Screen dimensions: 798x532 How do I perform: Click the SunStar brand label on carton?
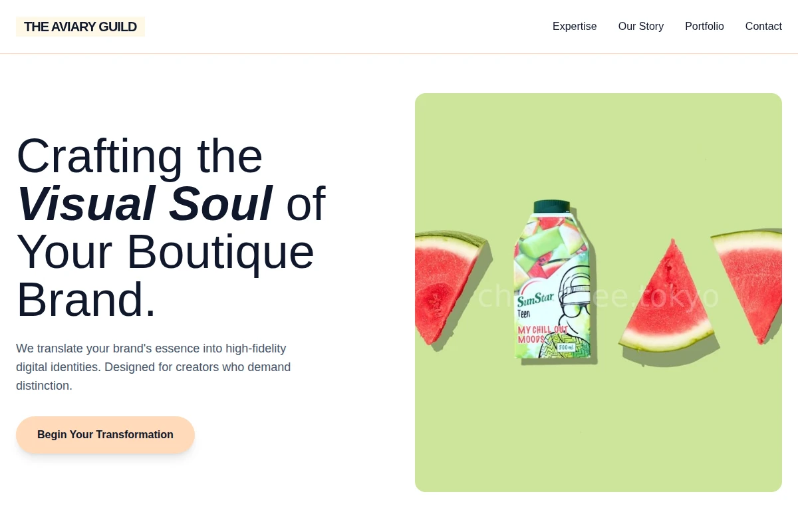535,301
